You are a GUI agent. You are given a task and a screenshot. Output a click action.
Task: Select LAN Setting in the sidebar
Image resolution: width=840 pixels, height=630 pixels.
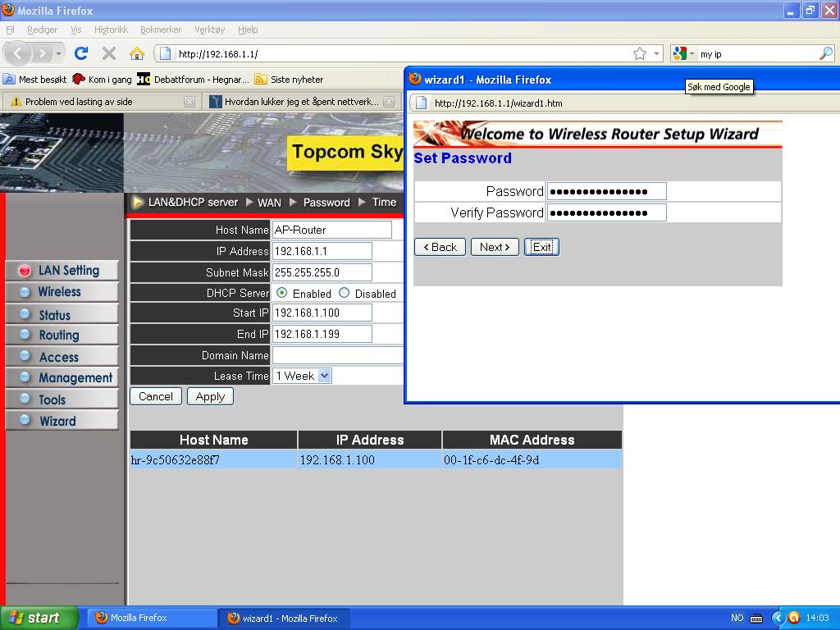[x=62, y=270]
